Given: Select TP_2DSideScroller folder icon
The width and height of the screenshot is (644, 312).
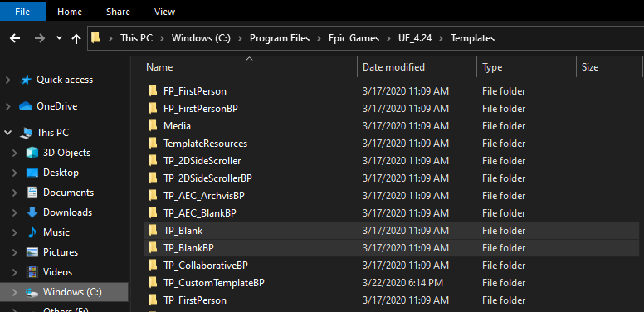Looking at the screenshot, I should point(153,160).
